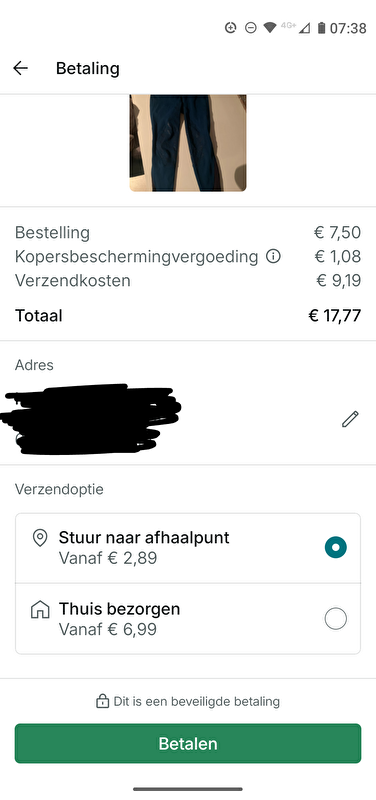Tap the Totaal € 17,77 row

pos(188,316)
